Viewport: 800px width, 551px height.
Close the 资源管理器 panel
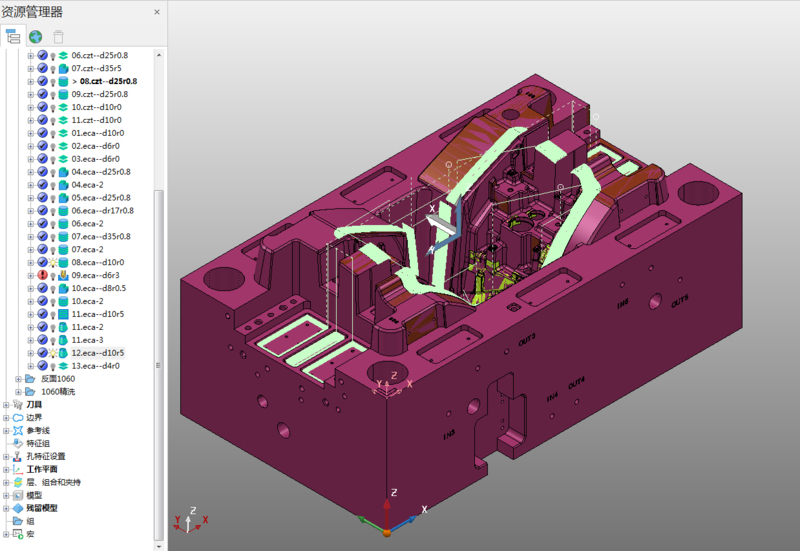(x=156, y=12)
